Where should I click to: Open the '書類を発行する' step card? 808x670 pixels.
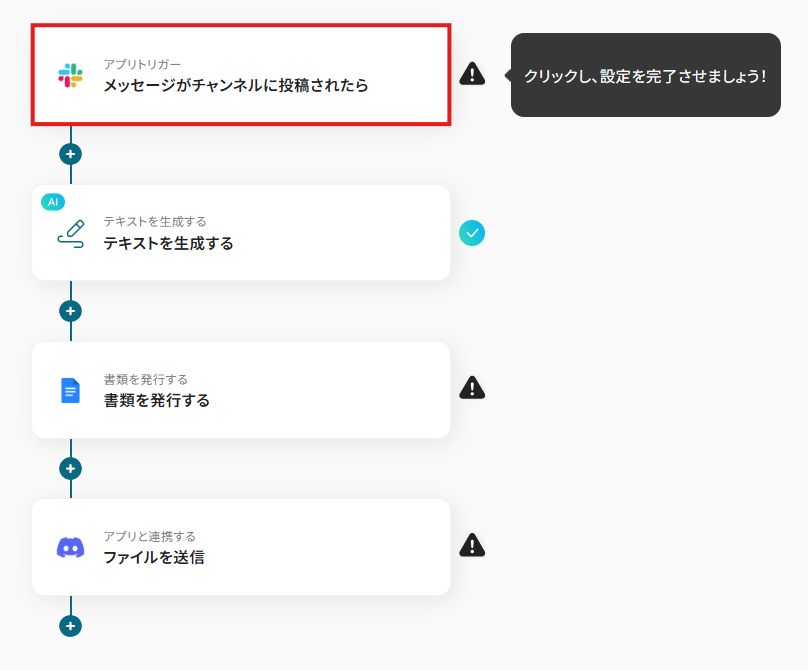click(241, 390)
